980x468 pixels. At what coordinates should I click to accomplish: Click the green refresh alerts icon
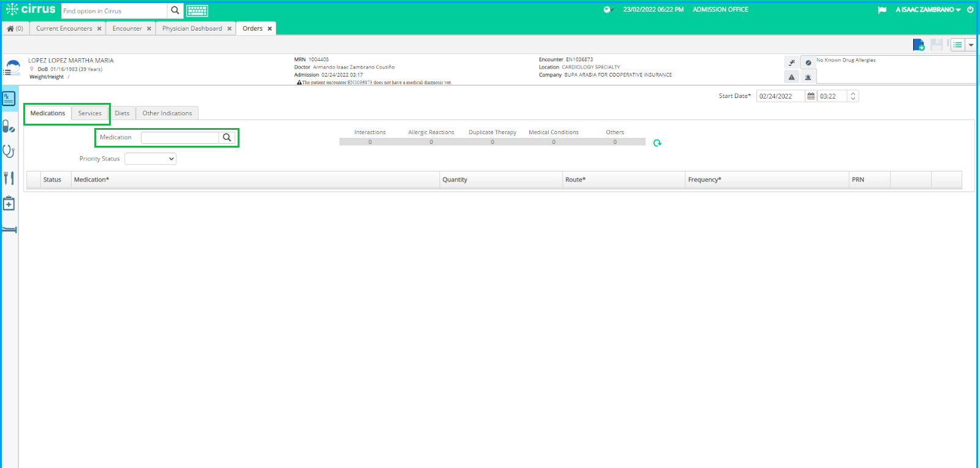pyautogui.click(x=657, y=143)
